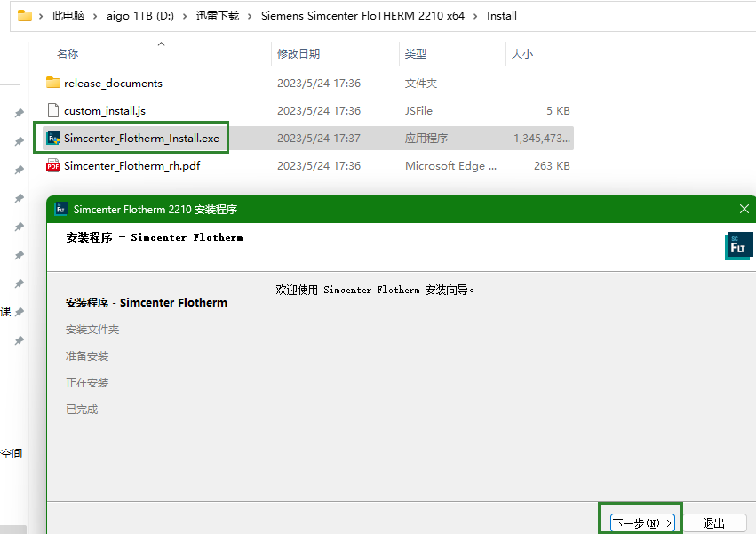Click the 空间 sidebar item
This screenshot has width=756, height=534.
tap(11, 453)
